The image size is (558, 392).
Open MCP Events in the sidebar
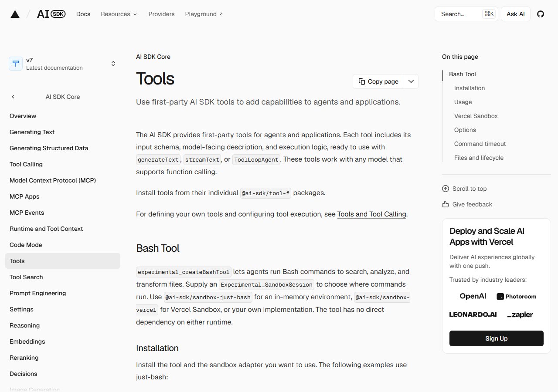click(63, 213)
